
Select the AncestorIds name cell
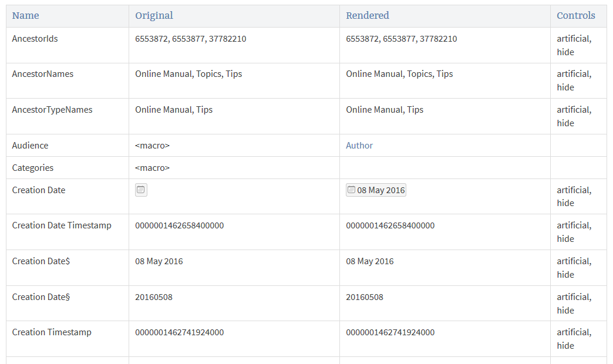(x=35, y=39)
